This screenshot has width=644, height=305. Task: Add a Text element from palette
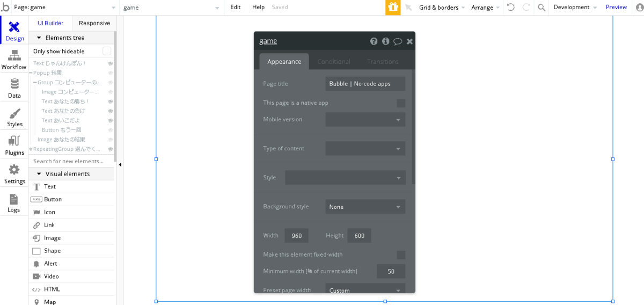pyautogui.click(x=71, y=186)
